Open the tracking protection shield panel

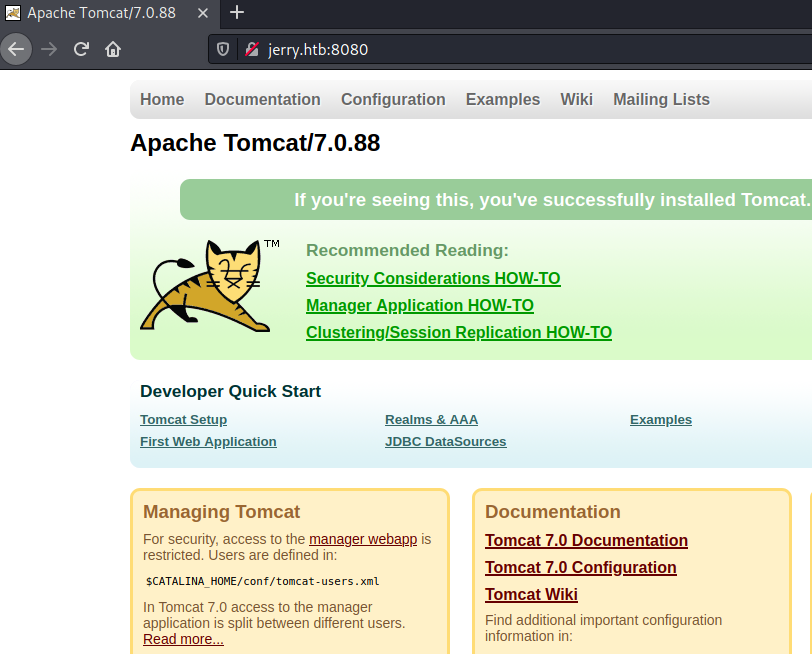click(x=222, y=48)
